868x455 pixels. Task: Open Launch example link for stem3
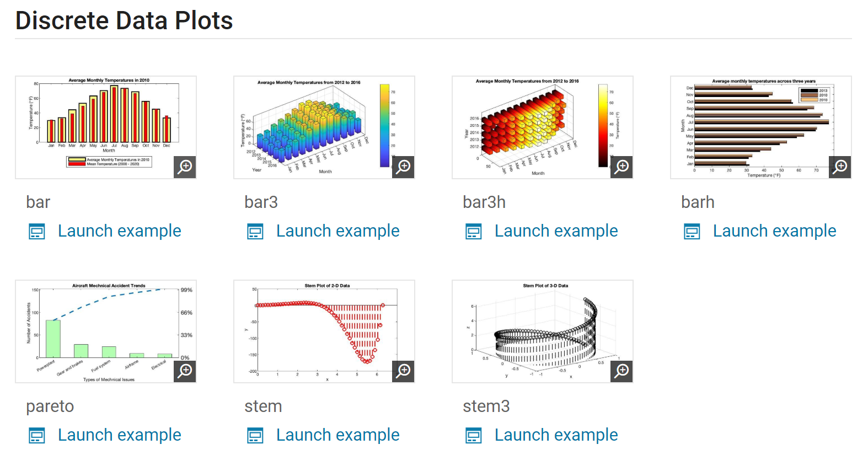556,435
